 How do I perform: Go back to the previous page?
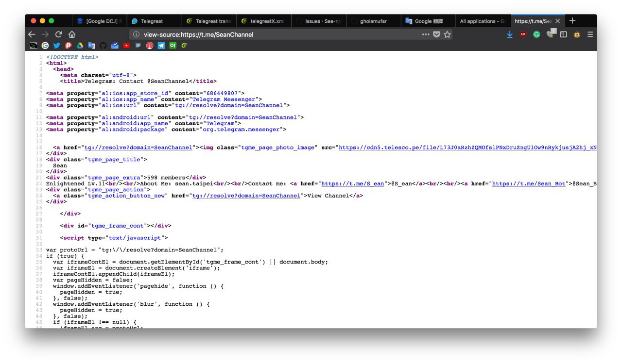(32, 34)
